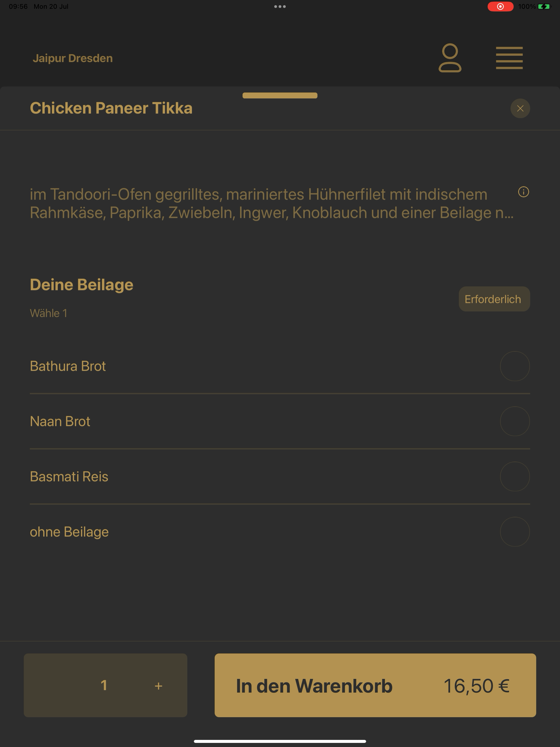
Task: Add item with In den Warenkorb
Action: tap(375, 685)
